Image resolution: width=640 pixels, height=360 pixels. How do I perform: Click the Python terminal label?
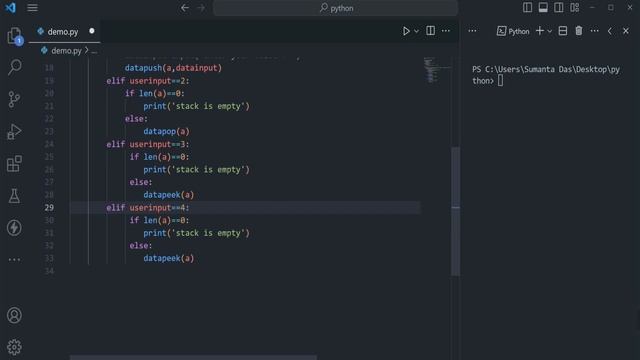[x=513, y=31]
